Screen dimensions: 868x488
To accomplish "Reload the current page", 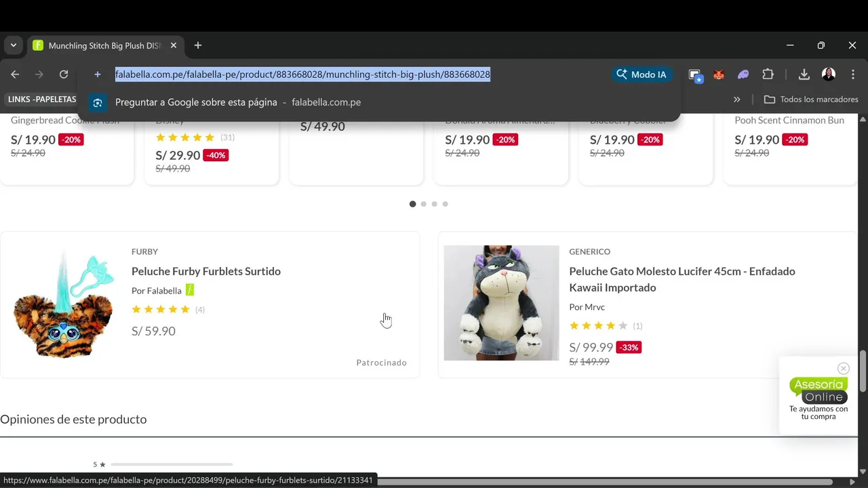I will 64,75.
